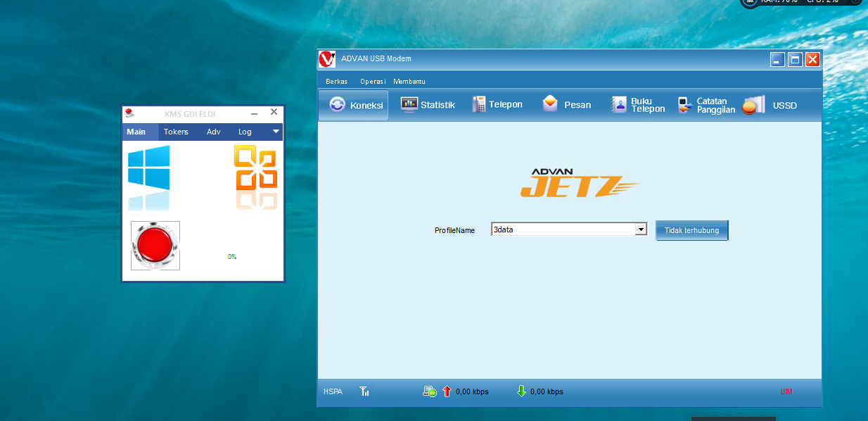The width and height of the screenshot is (868, 421).
Task: Open the Buku Telepon phonebook tab
Action: [x=638, y=105]
